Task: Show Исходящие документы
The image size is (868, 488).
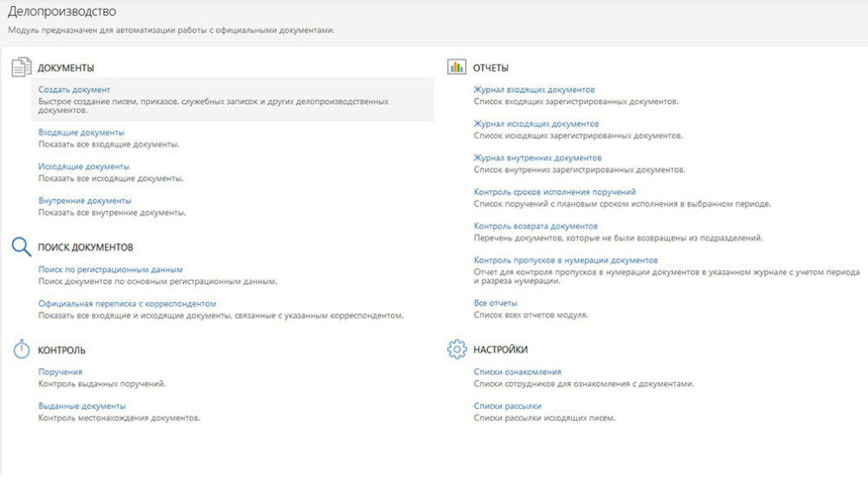Action: (x=83, y=166)
